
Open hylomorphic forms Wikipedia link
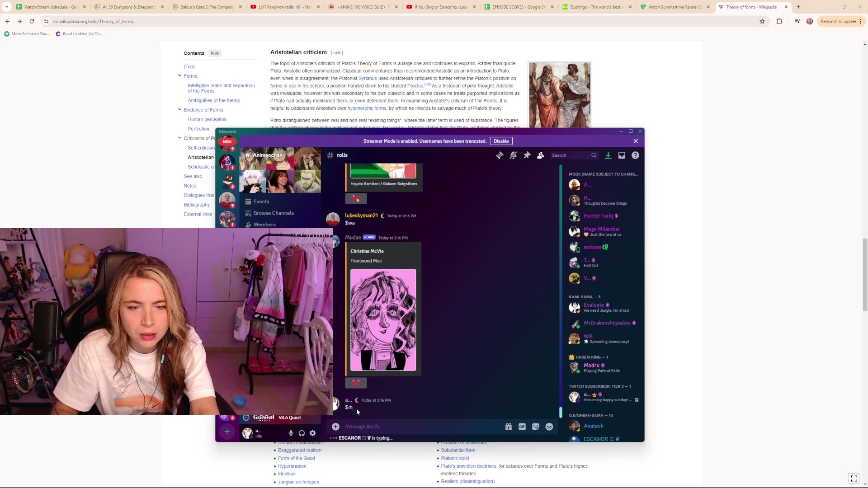click(367, 108)
